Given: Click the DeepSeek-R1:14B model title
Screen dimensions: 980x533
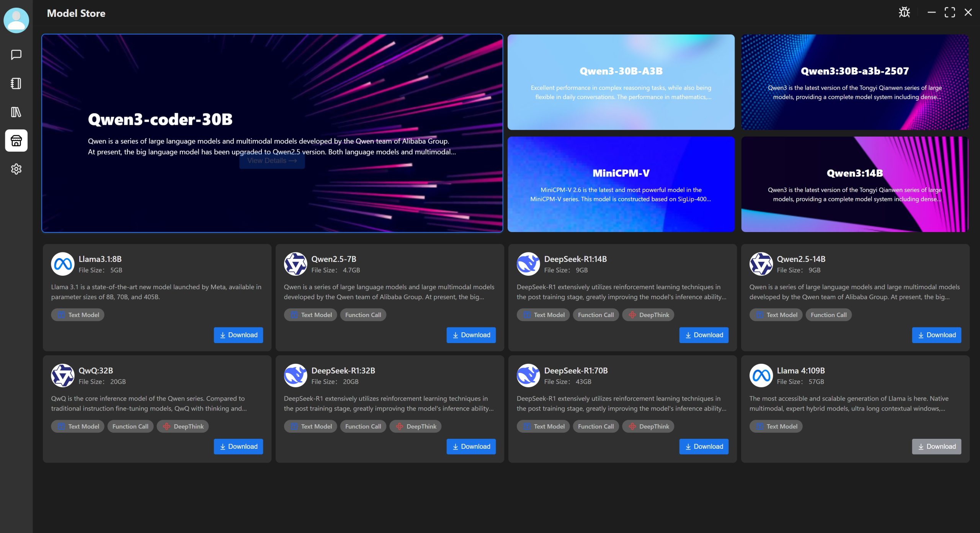Looking at the screenshot, I should tap(575, 259).
